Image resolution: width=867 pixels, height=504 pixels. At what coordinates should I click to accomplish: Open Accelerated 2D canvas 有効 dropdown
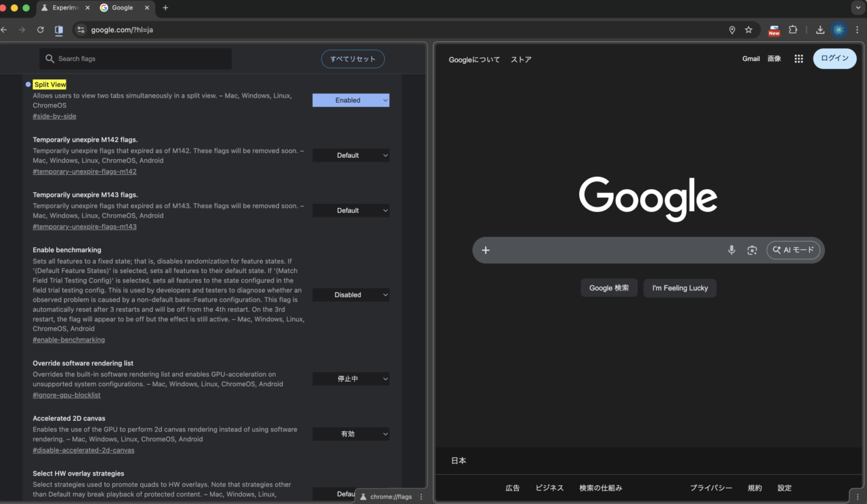pos(350,434)
